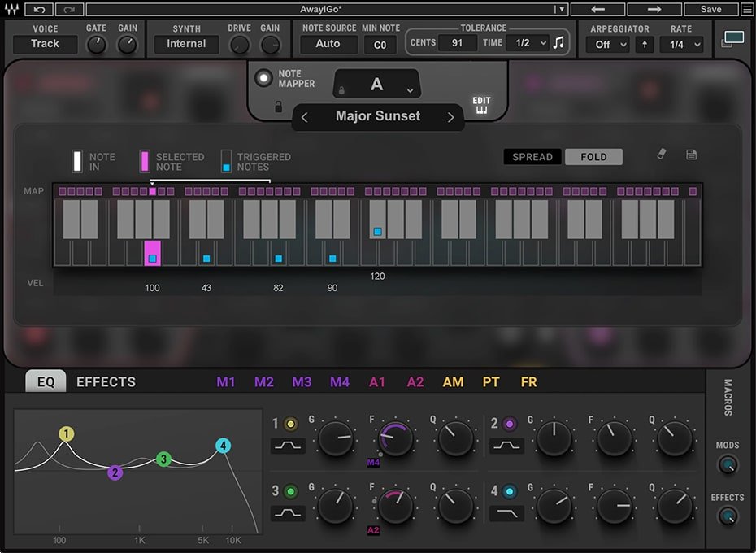Click the eraser icon to clear mapping
Image resolution: width=756 pixels, height=553 pixels.
[662, 155]
